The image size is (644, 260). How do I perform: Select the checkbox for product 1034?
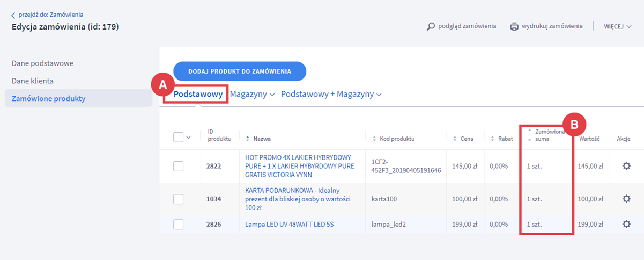[x=179, y=199]
